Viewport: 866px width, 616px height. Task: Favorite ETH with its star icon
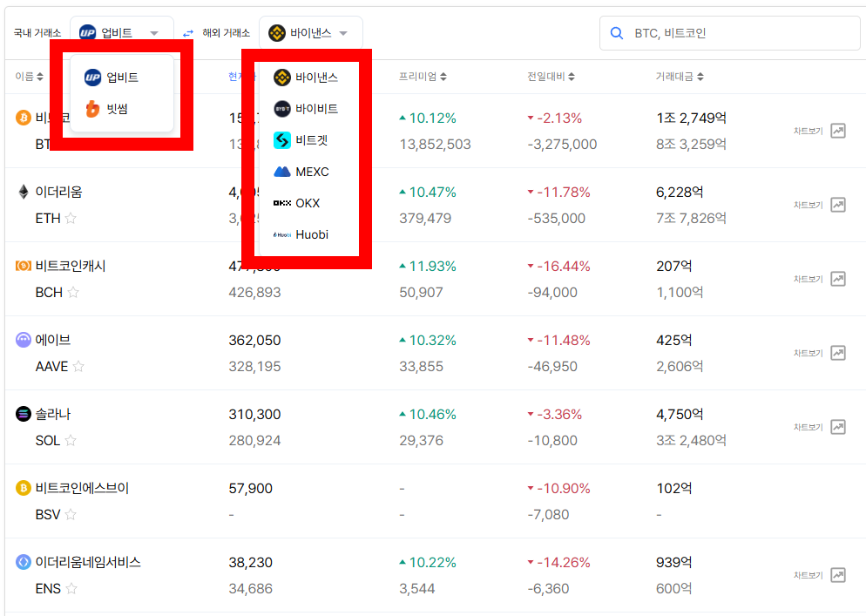pos(71,218)
